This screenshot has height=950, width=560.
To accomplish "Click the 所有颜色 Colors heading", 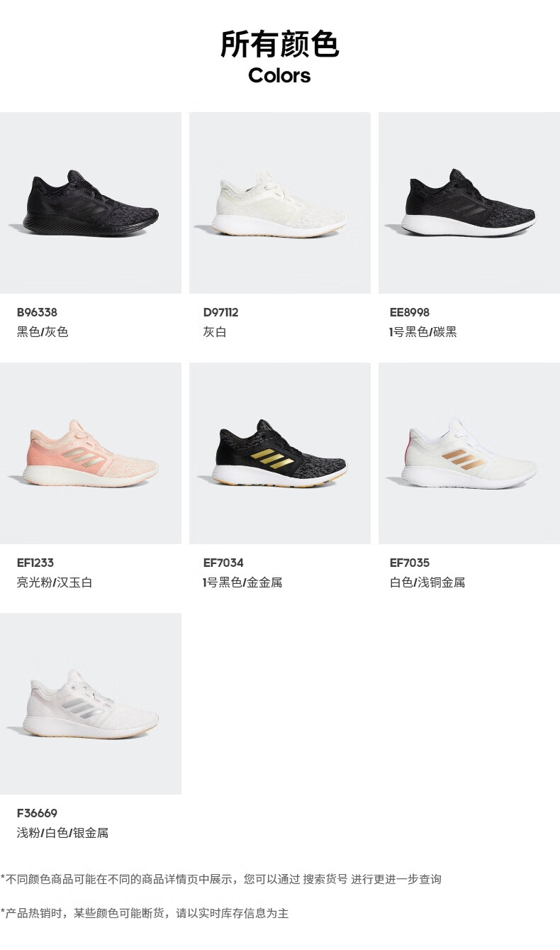I will tap(280, 57).
